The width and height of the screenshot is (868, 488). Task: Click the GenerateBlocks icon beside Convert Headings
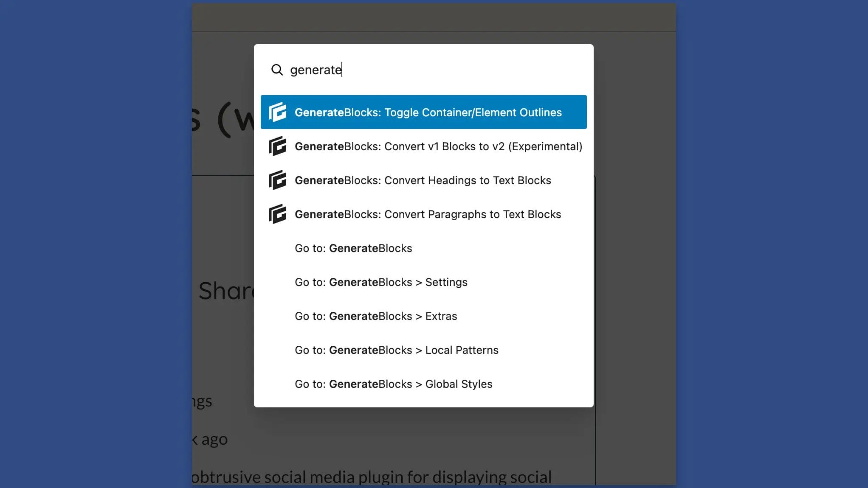coord(278,180)
